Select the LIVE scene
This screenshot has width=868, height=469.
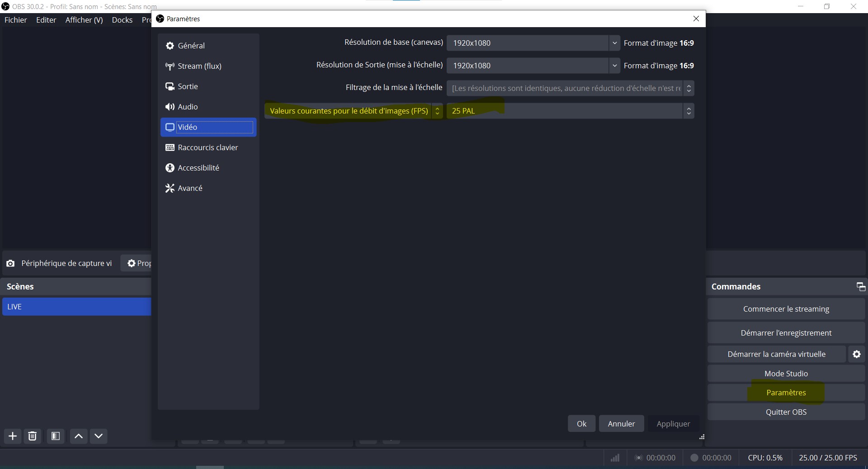(76, 307)
